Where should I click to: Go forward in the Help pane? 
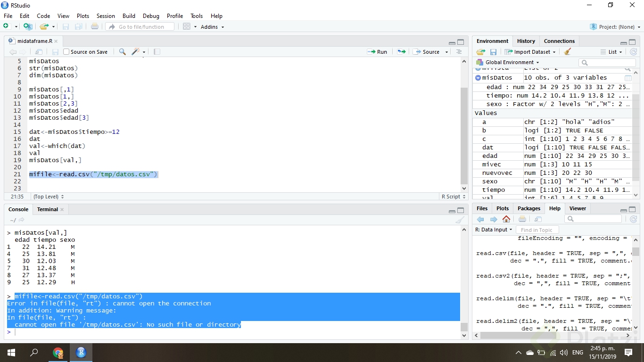tap(493, 219)
